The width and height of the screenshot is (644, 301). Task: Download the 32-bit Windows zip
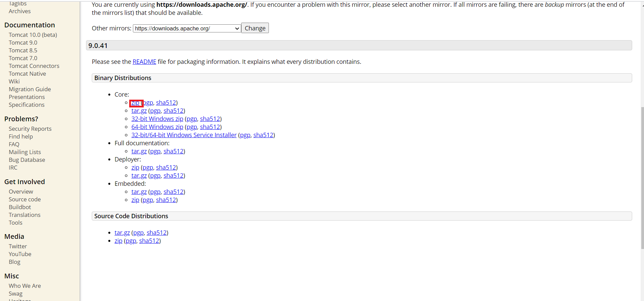pyautogui.click(x=157, y=119)
